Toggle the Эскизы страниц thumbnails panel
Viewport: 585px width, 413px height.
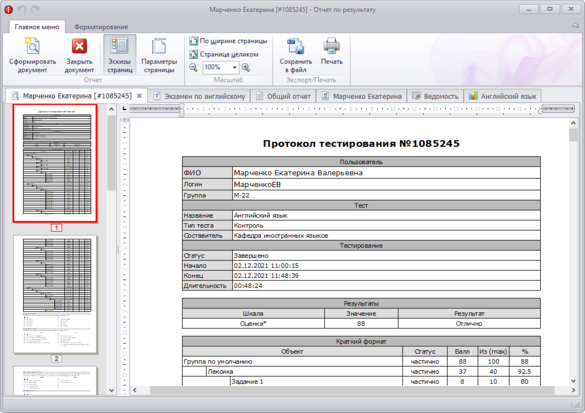[x=120, y=55]
